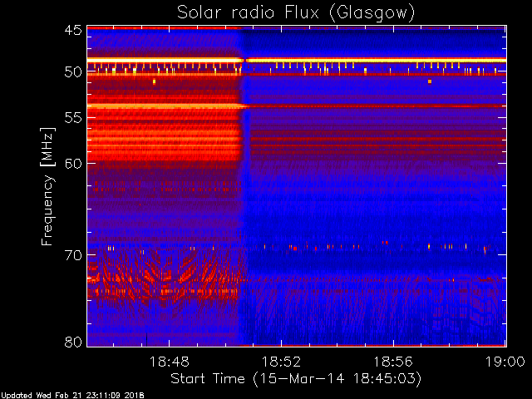Click the 19:00 time axis label
This screenshot has width=532, height=399.
505,362
